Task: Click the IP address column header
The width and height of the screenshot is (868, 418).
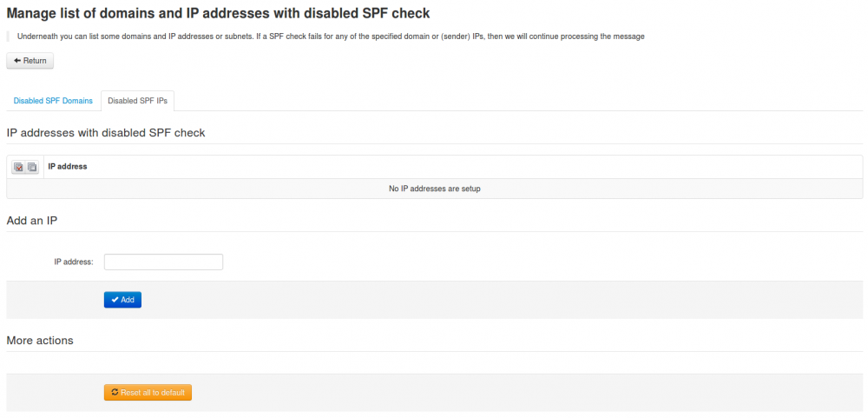Action: 68,166
